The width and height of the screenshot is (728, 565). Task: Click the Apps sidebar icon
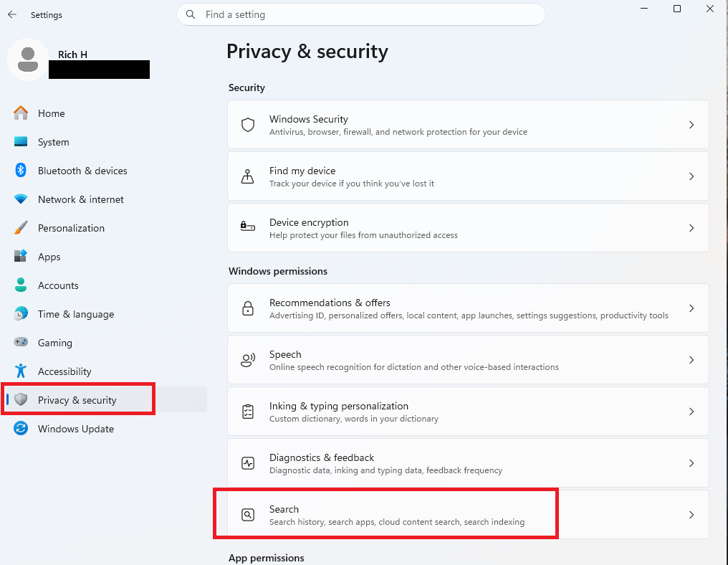click(21, 256)
